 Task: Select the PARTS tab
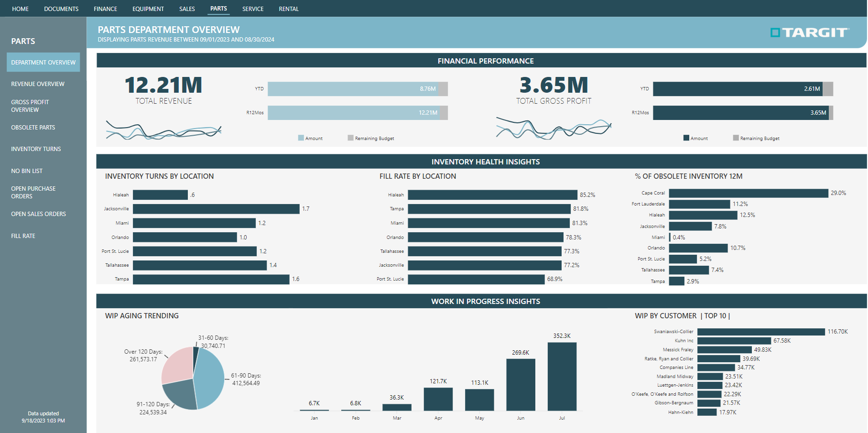click(x=218, y=8)
